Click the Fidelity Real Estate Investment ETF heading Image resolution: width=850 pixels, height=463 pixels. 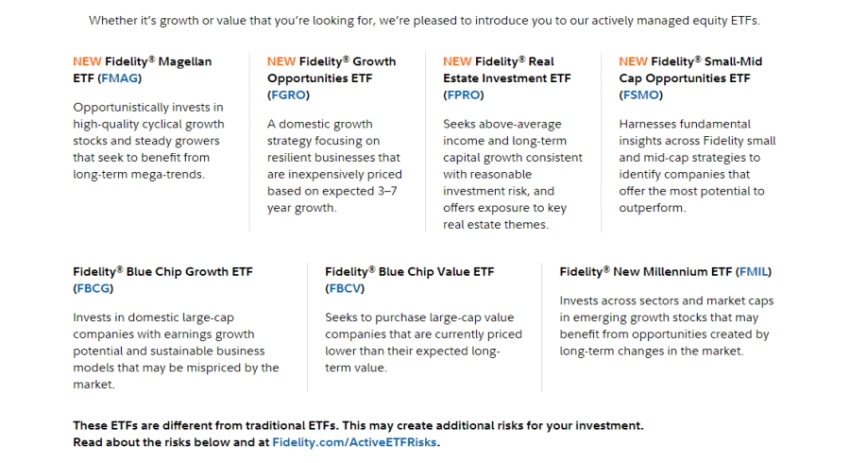[x=507, y=78]
